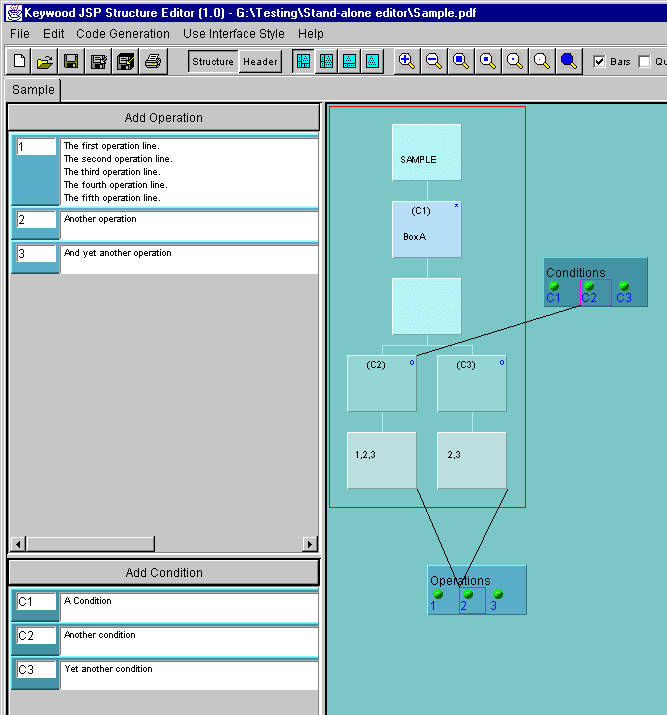
Task: Click the operation number 2 field
Action: coord(36,220)
